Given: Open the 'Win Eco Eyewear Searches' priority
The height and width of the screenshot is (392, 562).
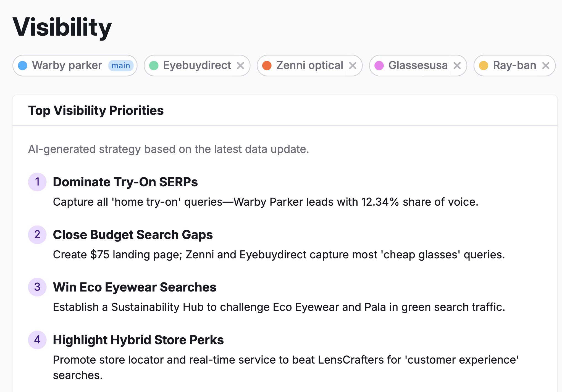Looking at the screenshot, I should [x=135, y=287].
